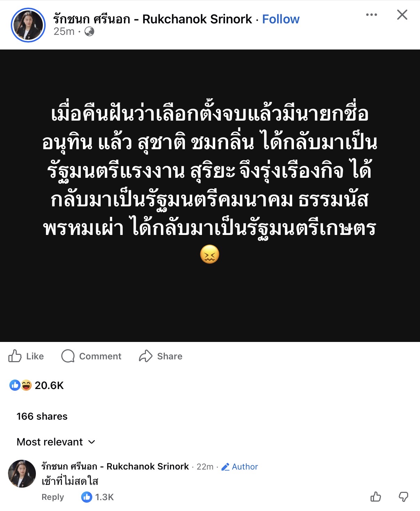
Task: Click the chevron next to Most relevant
Action: pyautogui.click(x=92, y=442)
